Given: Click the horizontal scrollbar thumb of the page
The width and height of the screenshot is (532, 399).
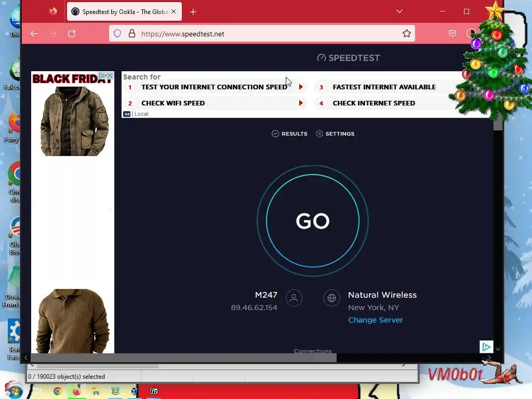Looking at the screenshot, I should coord(183,357).
